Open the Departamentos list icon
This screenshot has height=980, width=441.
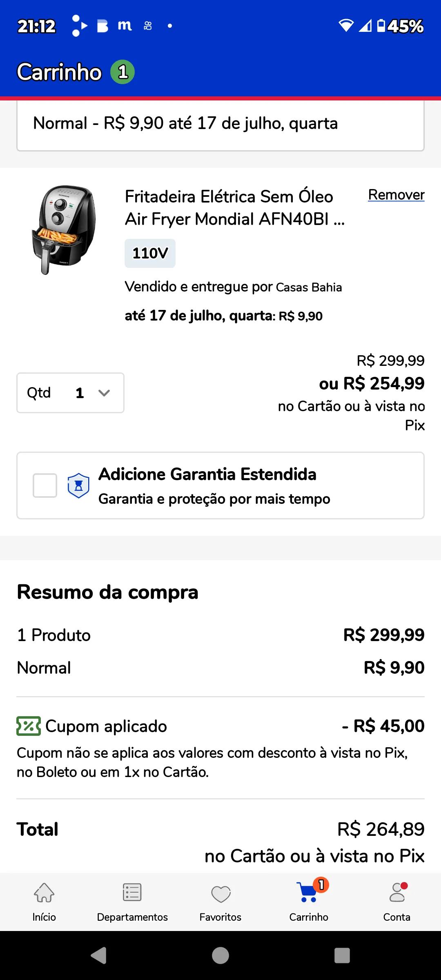132,893
